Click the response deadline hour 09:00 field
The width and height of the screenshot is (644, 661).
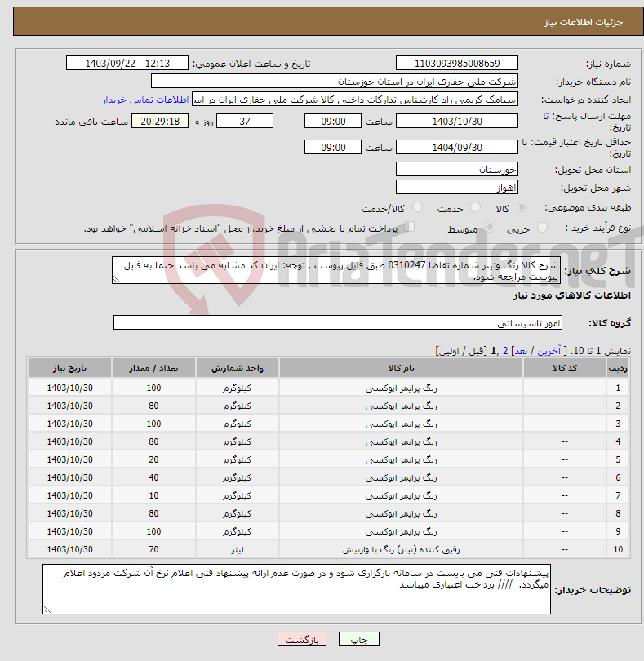tap(333, 122)
